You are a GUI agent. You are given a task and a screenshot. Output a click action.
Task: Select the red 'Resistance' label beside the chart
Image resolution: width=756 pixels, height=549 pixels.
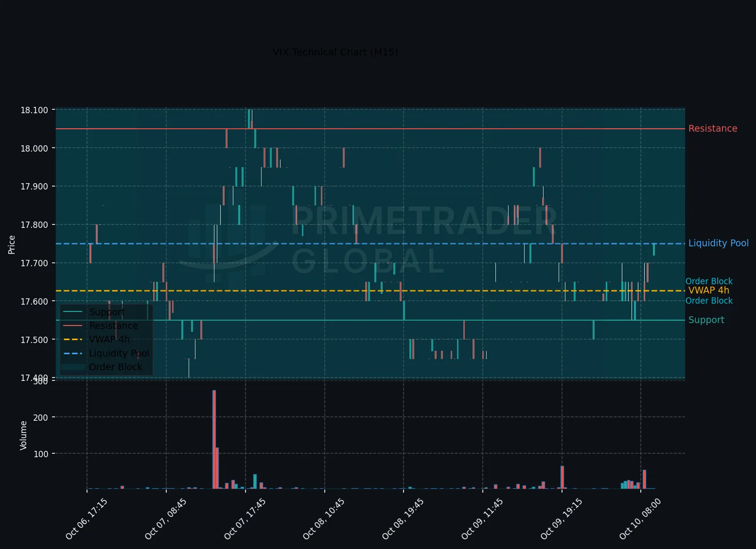[713, 128]
